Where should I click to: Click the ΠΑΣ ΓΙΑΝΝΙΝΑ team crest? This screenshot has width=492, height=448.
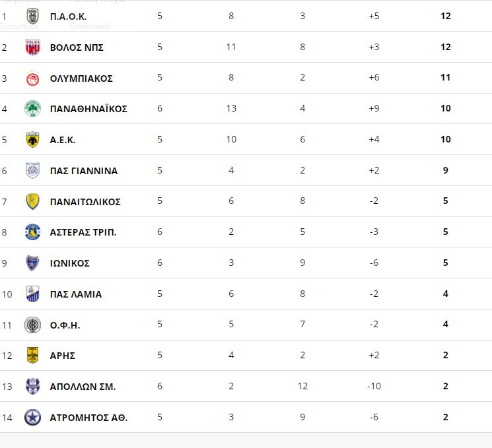[32, 170]
